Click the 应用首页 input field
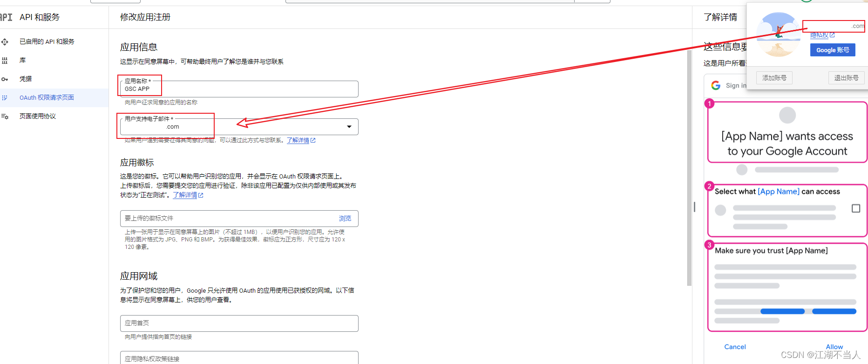This screenshot has height=364, width=868. [x=239, y=323]
